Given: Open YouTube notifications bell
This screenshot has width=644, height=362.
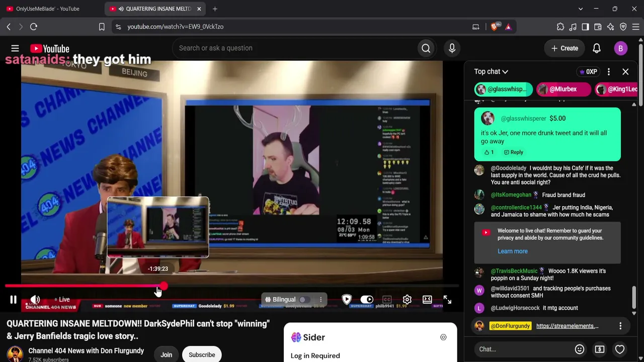Looking at the screenshot, I should click(x=596, y=48).
